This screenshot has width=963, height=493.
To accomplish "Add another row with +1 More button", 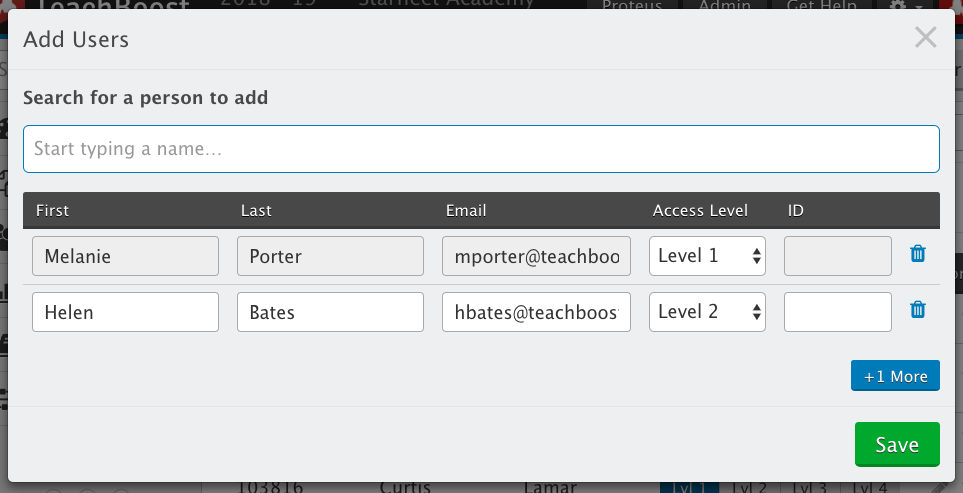I will click(895, 376).
